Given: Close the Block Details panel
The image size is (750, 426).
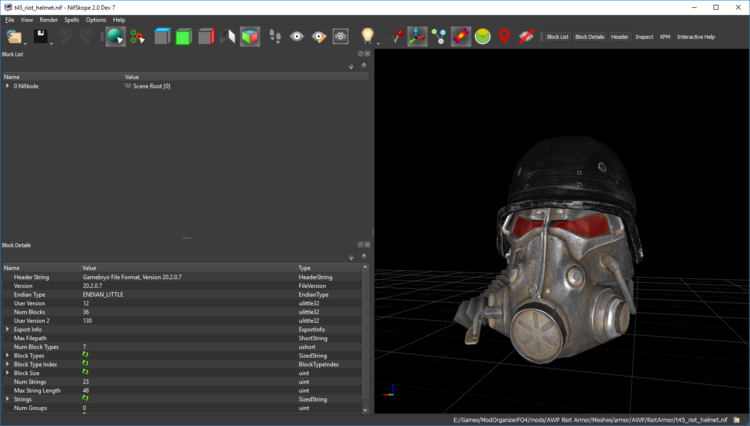Looking at the screenshot, I should (x=367, y=245).
